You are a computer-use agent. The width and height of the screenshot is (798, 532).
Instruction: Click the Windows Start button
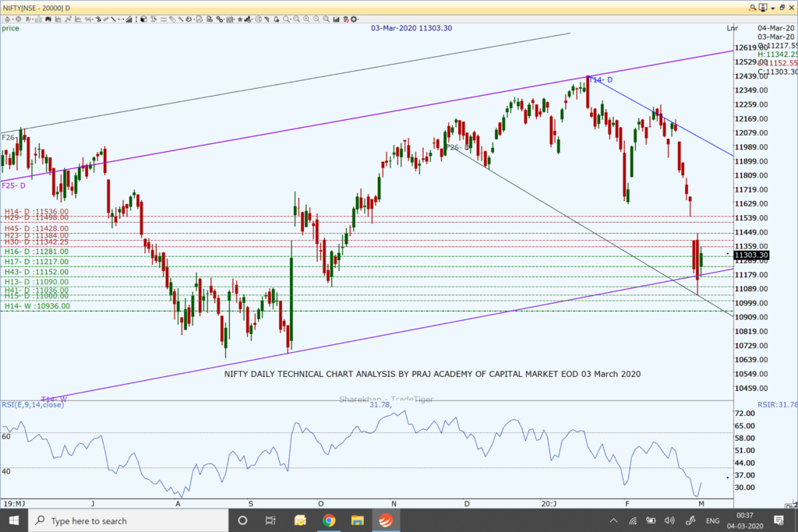(14, 520)
